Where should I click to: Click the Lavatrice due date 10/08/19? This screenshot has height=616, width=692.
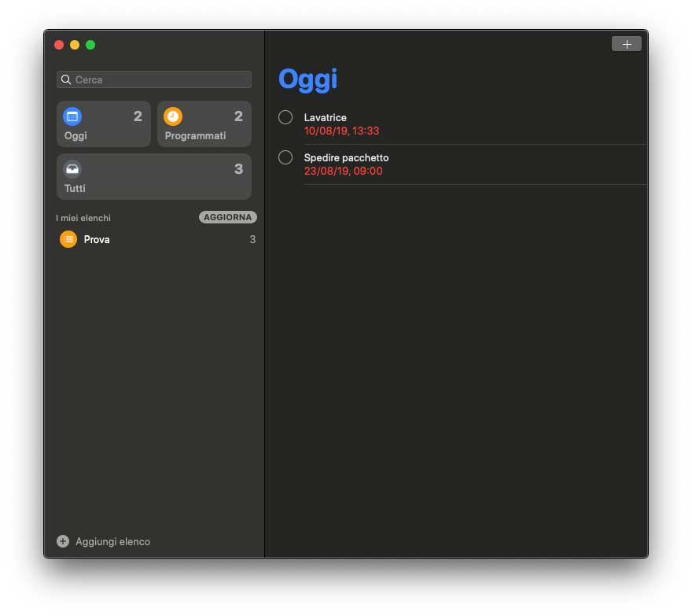pos(341,131)
